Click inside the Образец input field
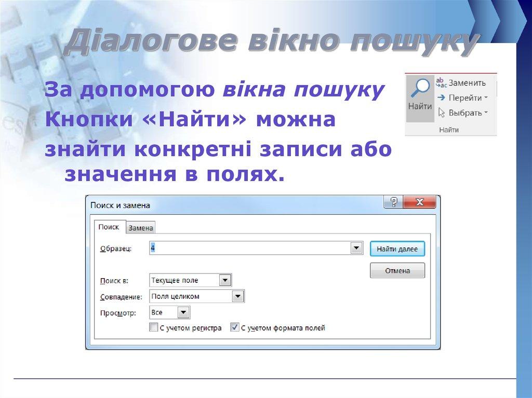 point(234,248)
